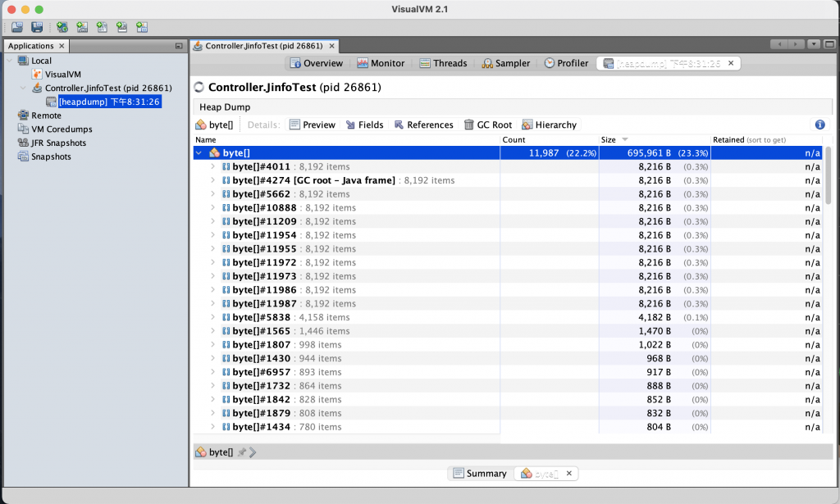Click 695,961 B size cell
This screenshot has width=840, height=504.
(x=655, y=153)
